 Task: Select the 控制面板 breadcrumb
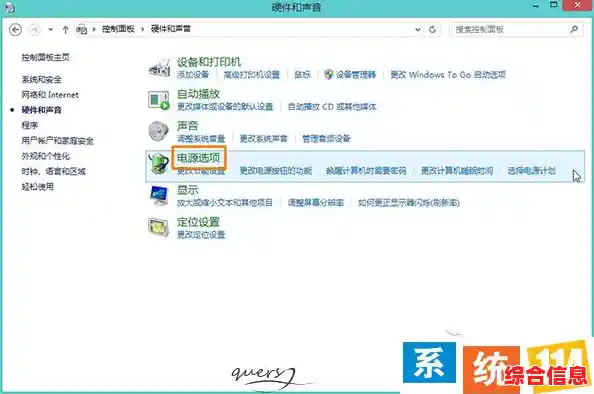(118, 29)
